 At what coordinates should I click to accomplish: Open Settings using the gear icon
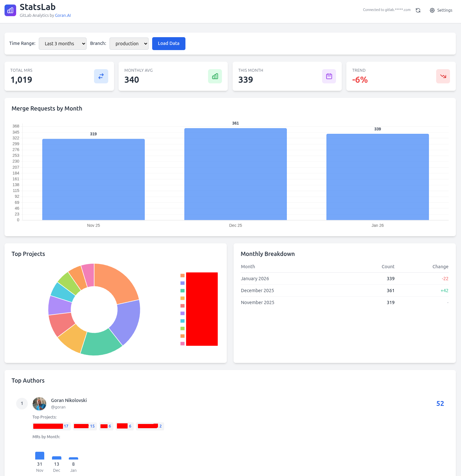coord(432,10)
